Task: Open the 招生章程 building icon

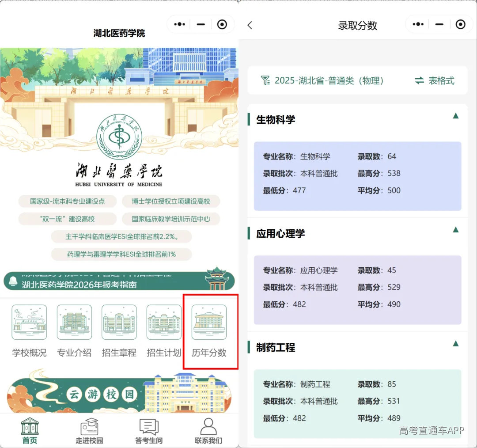Action: (x=119, y=322)
